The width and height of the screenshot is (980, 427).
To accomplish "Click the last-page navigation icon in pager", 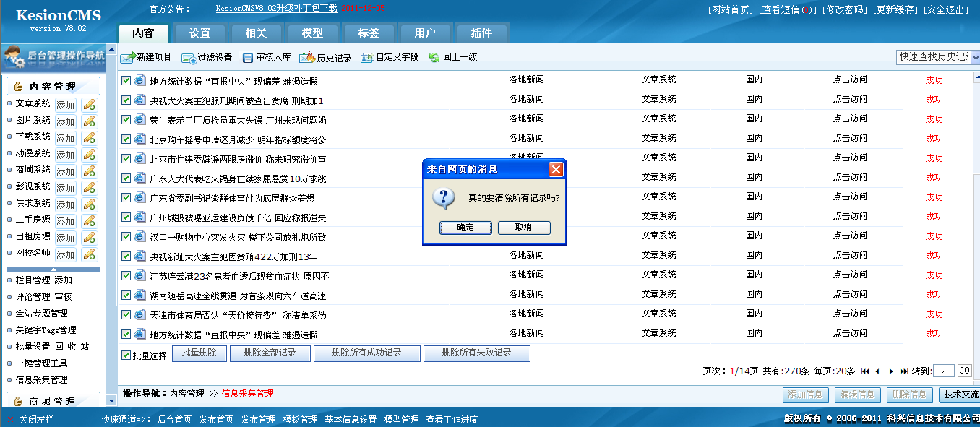I will (904, 371).
